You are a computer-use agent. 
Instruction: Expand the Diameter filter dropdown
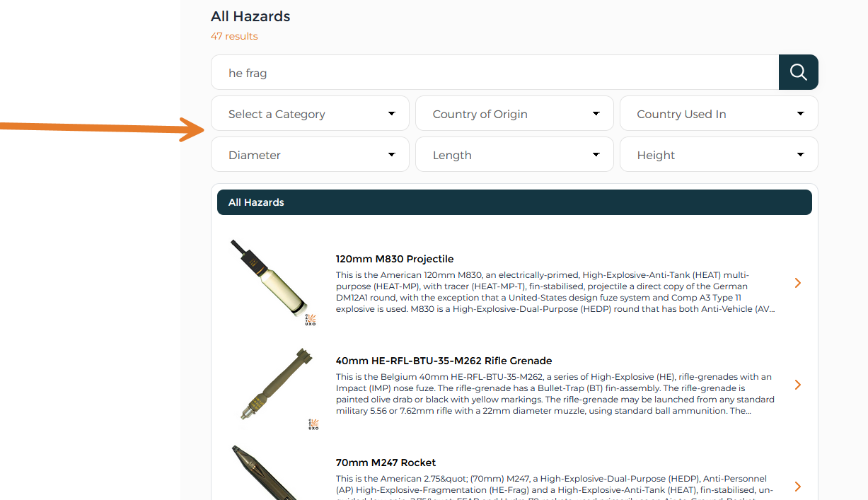(x=310, y=155)
